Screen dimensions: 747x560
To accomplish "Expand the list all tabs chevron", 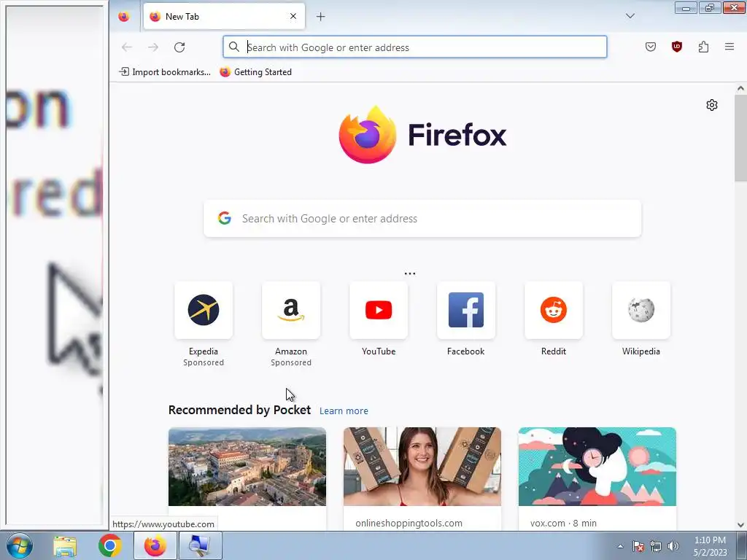I will [x=630, y=16].
